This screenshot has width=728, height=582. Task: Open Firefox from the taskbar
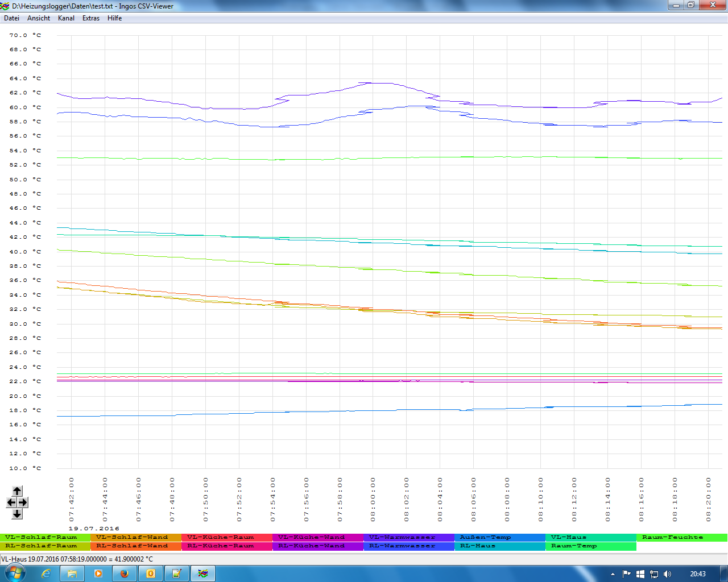click(125, 573)
